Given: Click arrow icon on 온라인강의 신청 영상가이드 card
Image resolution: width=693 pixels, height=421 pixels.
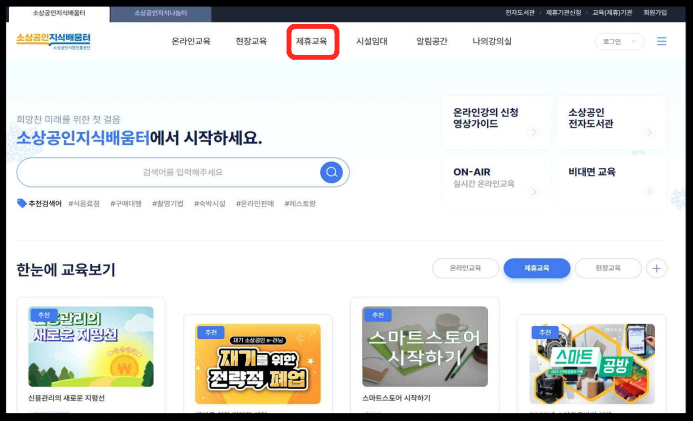Looking at the screenshot, I should pyautogui.click(x=534, y=132).
